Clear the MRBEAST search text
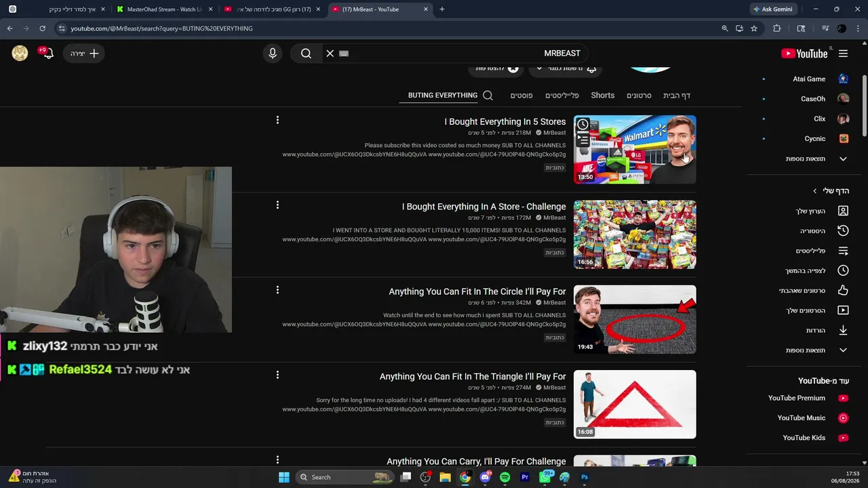 [330, 54]
